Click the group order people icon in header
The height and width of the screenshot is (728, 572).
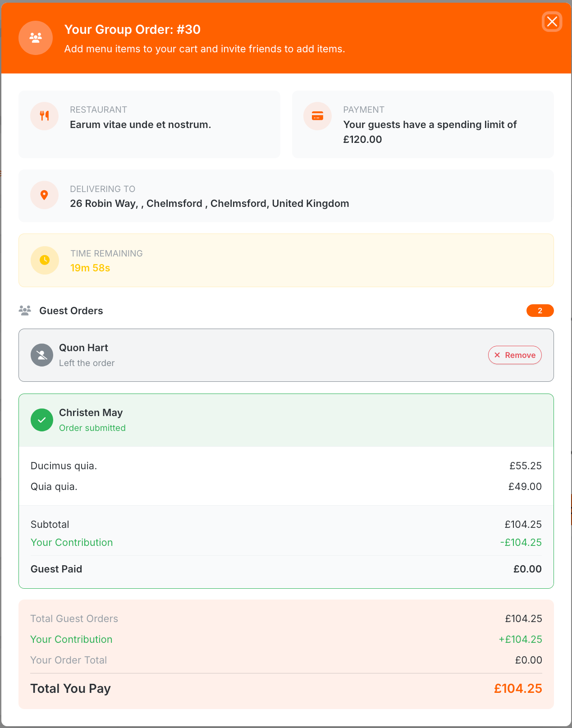(36, 38)
